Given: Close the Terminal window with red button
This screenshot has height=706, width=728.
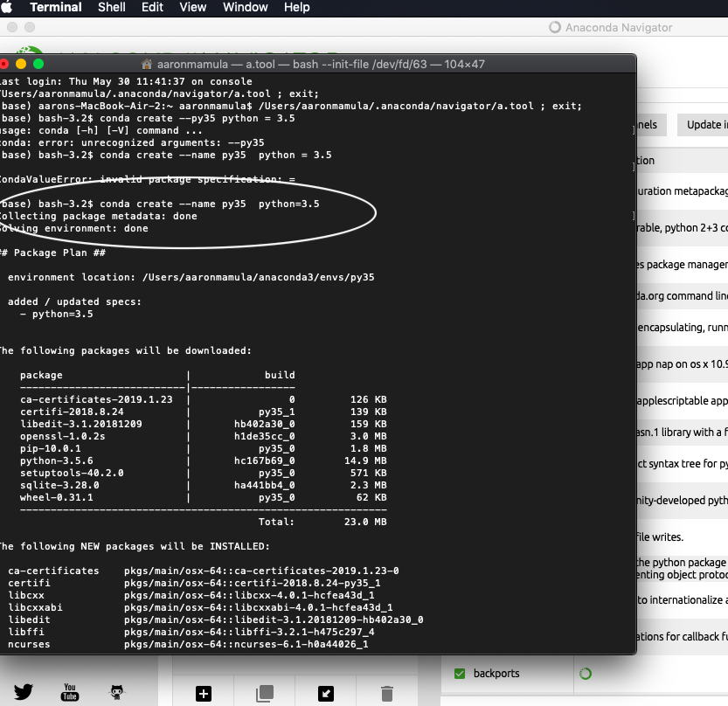Looking at the screenshot, I should (x=4, y=64).
